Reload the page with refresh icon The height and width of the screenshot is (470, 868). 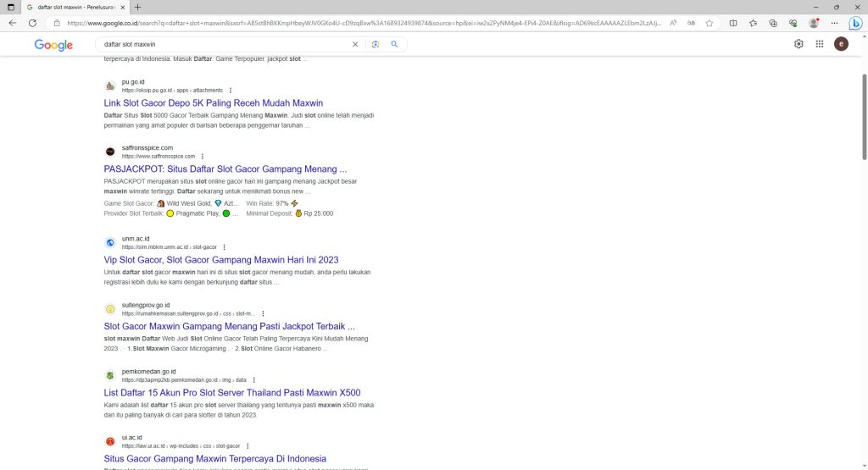(x=33, y=23)
